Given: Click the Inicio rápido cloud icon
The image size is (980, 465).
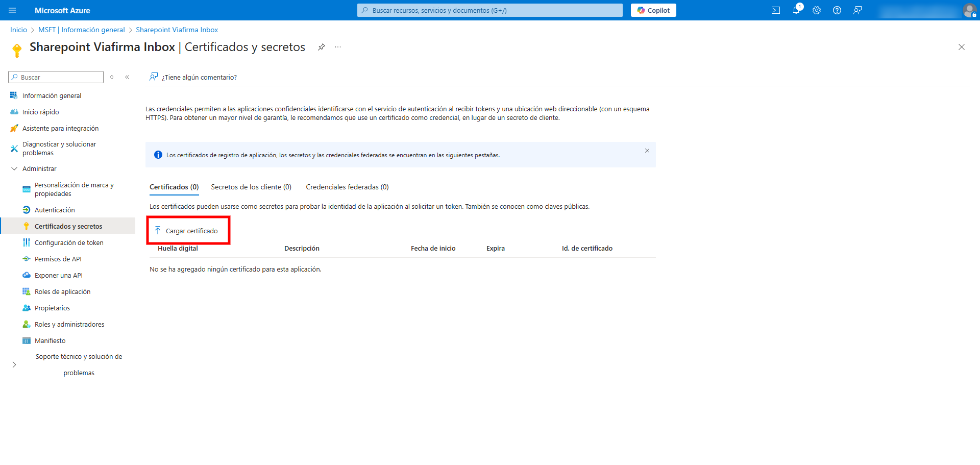Looking at the screenshot, I should [x=14, y=112].
